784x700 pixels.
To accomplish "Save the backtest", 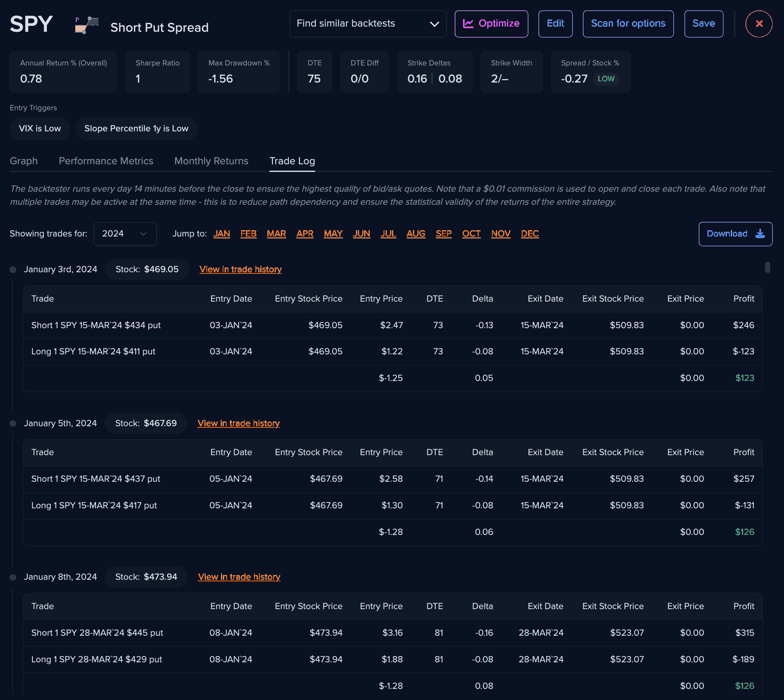I will pyautogui.click(x=703, y=24).
